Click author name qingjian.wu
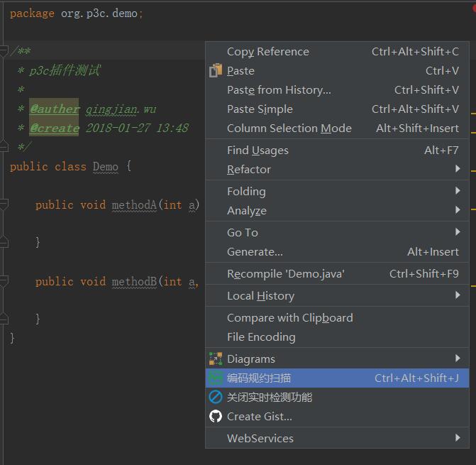Screen dimensions: 476x465 121,109
